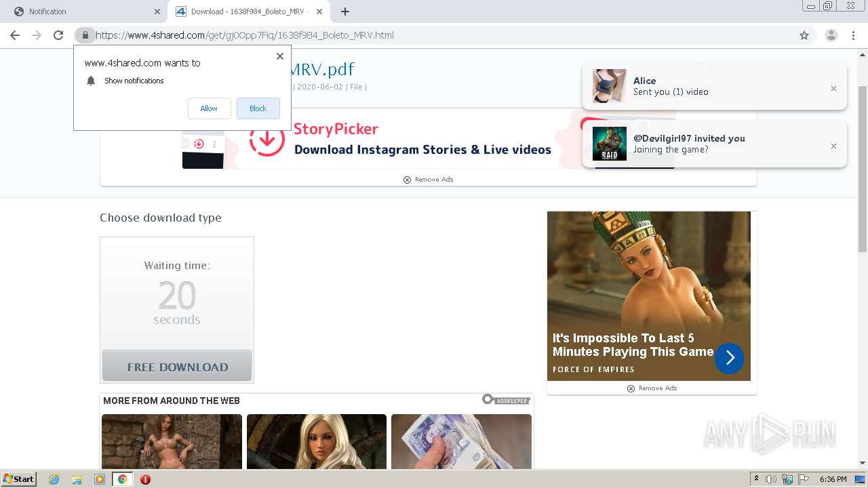
Task: Click the blue arrow on Force of Empires ad
Action: [x=729, y=359]
